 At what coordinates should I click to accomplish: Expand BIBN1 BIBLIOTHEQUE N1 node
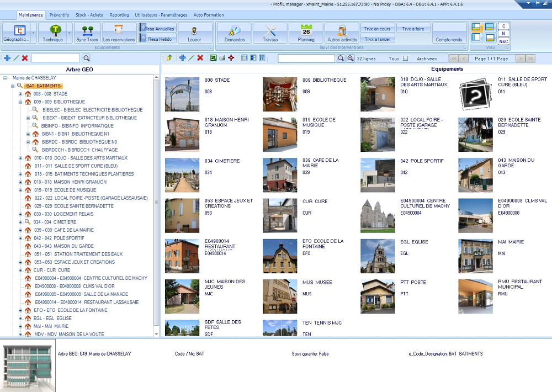coord(28,134)
